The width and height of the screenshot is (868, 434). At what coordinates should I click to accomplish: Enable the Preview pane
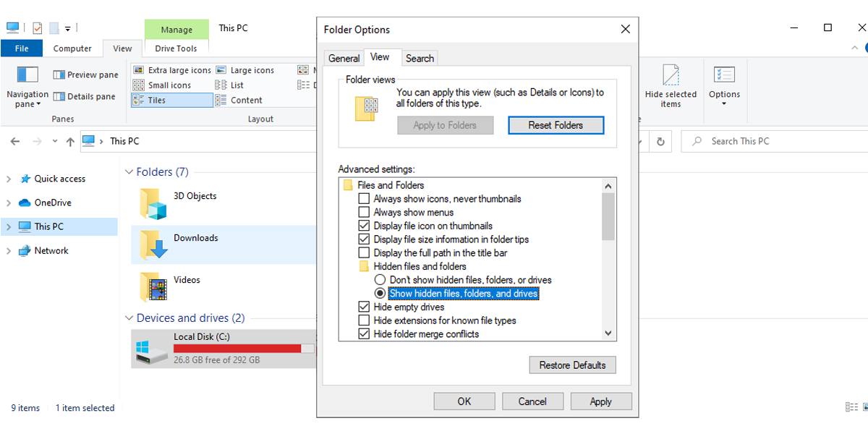(x=86, y=74)
